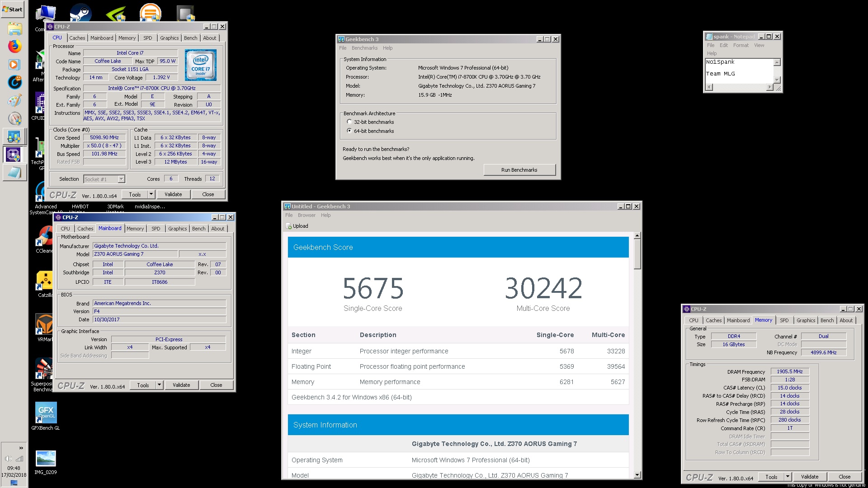Open the Socket #1 selection dropdown
Viewport: 868px width, 488px height.
(x=121, y=179)
